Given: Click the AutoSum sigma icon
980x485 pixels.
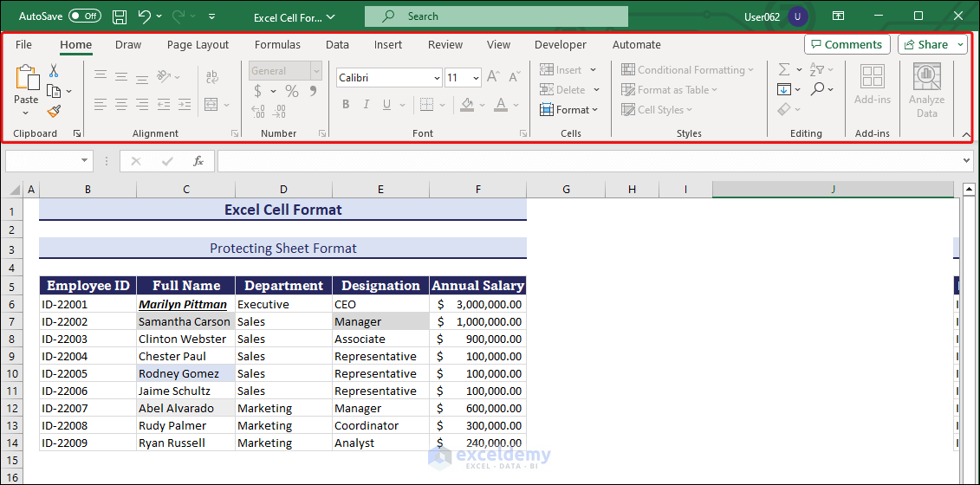Looking at the screenshot, I should coord(784,69).
